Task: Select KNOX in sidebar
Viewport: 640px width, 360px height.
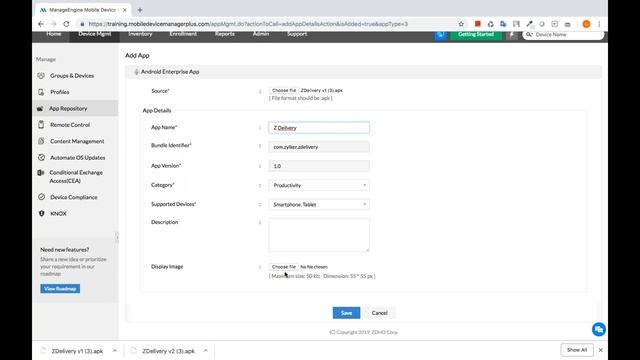Action: click(58, 213)
